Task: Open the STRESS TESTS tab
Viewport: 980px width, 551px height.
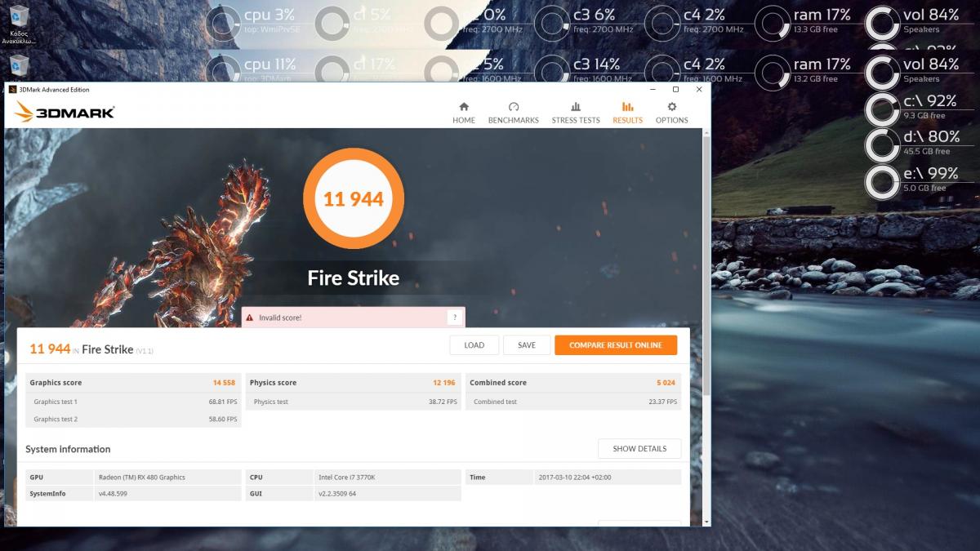Action: 576,113
